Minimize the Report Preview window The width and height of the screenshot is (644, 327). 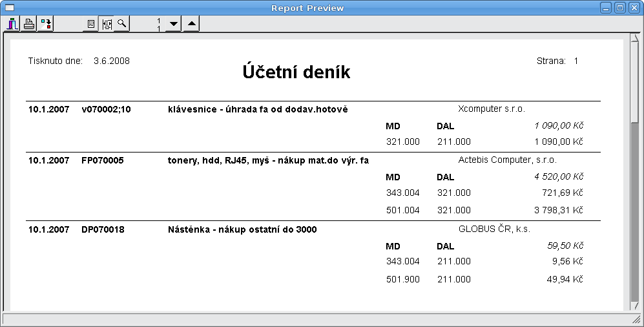coord(606,8)
